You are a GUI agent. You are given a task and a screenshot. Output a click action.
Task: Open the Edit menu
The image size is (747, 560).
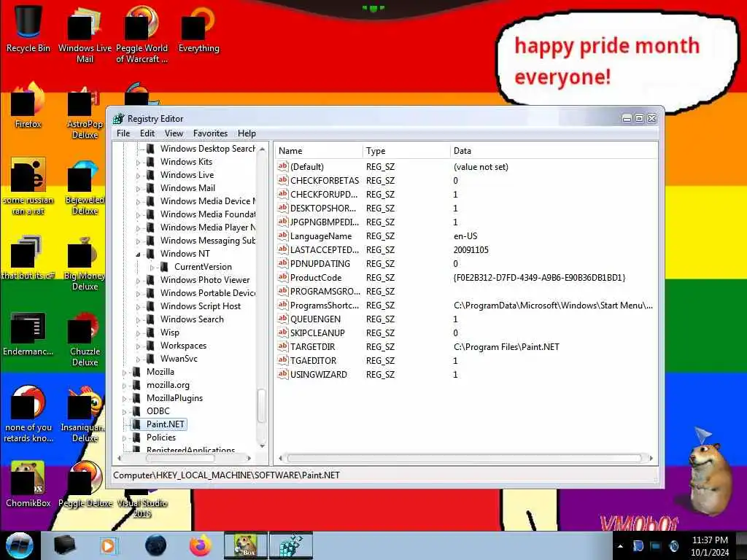click(147, 133)
